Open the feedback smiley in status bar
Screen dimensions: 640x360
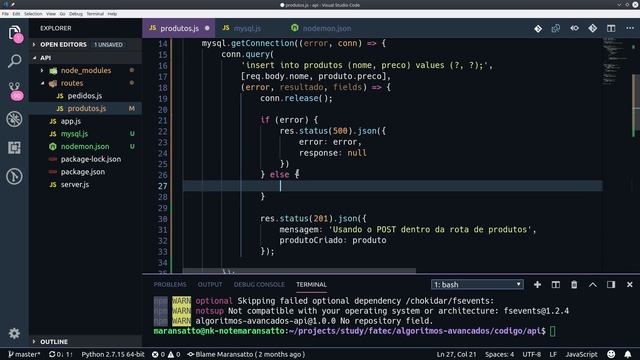pos(611,354)
